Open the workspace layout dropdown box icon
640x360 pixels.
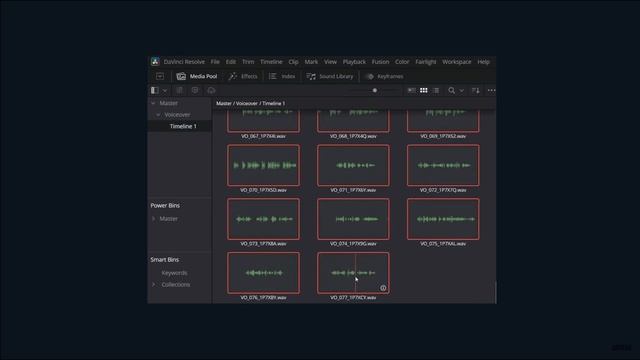click(160, 76)
